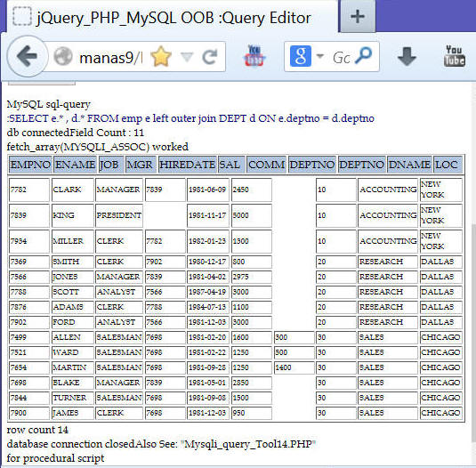Reload the page with refresh icon

coord(210,57)
